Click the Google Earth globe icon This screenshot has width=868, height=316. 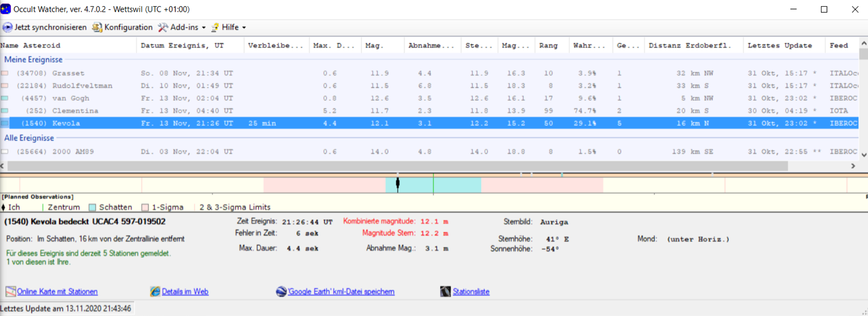pyautogui.click(x=281, y=292)
